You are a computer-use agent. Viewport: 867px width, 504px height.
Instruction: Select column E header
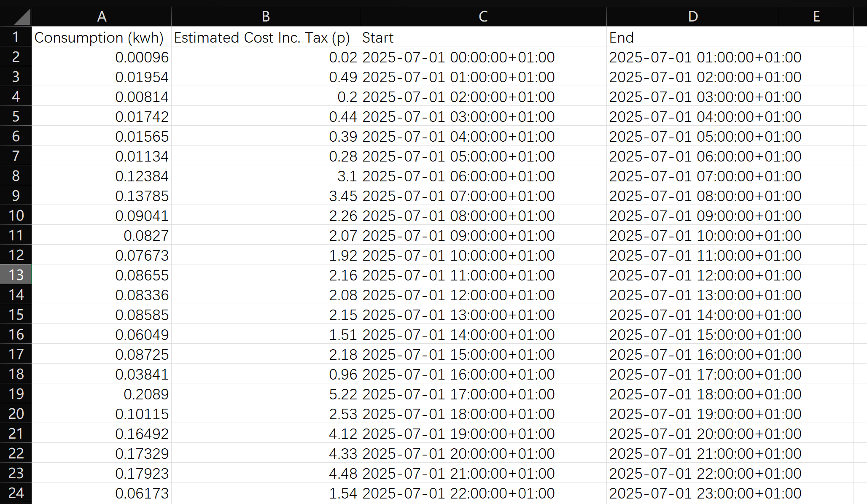click(816, 16)
